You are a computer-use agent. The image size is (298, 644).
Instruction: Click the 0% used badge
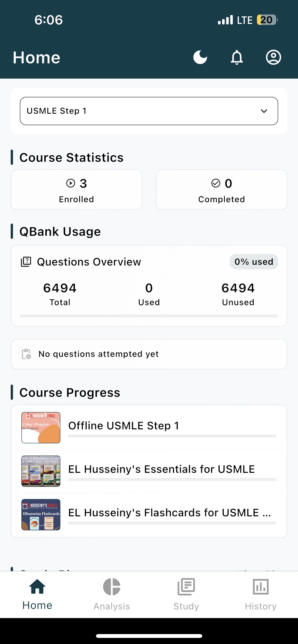[x=254, y=262]
